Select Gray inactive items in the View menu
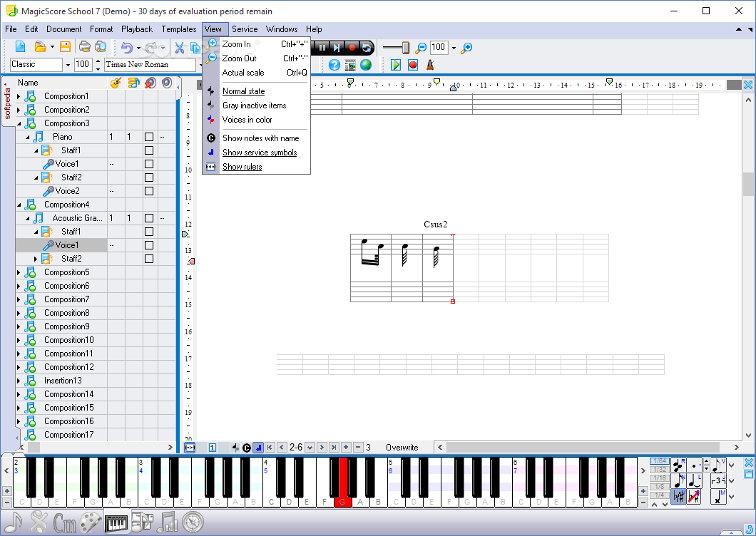Image resolution: width=756 pixels, height=536 pixels. point(256,105)
